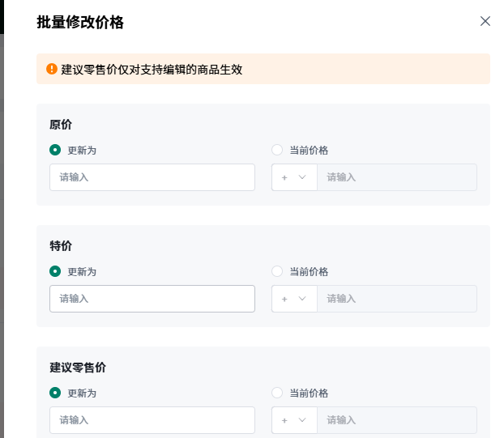Select 更新为 radio under 特价
The height and width of the screenshot is (438, 504).
click(55, 271)
